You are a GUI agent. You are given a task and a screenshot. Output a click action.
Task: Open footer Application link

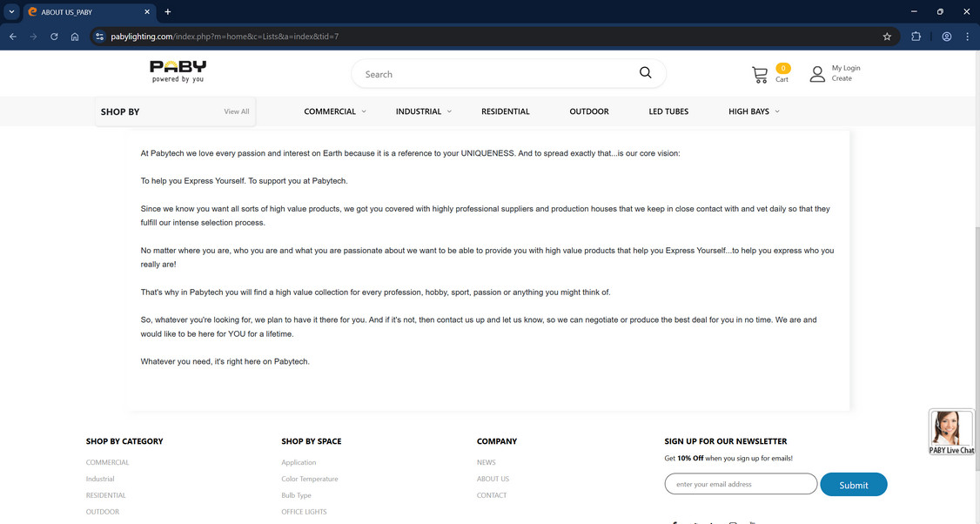299,463
